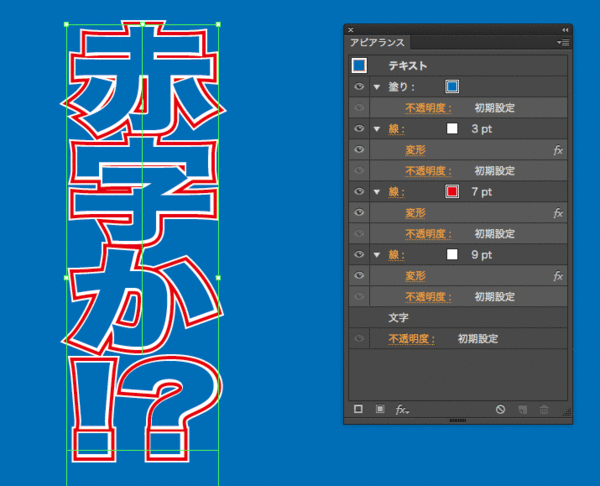Open the white swatch of the 9 pt stroke
Viewport: 600px width, 486px height.
click(452, 254)
